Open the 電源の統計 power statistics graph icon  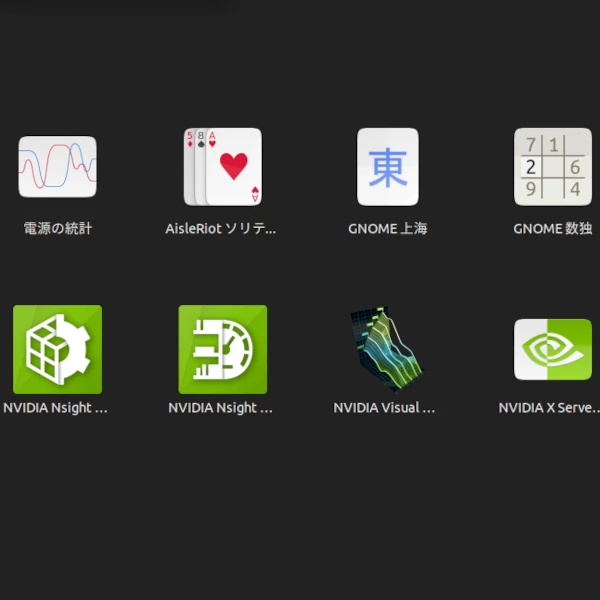pos(57,167)
